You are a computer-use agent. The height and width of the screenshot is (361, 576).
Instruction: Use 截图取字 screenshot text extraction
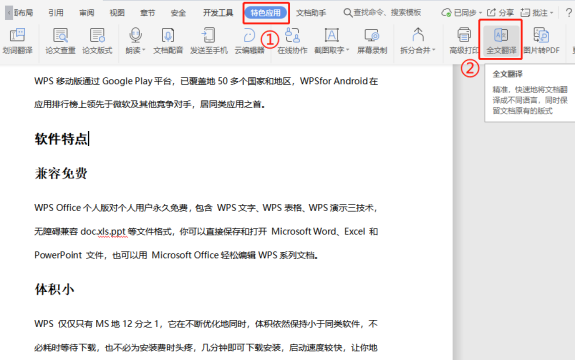[x=331, y=41]
